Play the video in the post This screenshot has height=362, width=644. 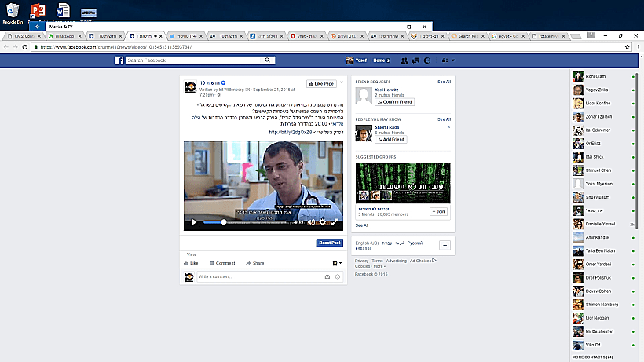[194, 222]
